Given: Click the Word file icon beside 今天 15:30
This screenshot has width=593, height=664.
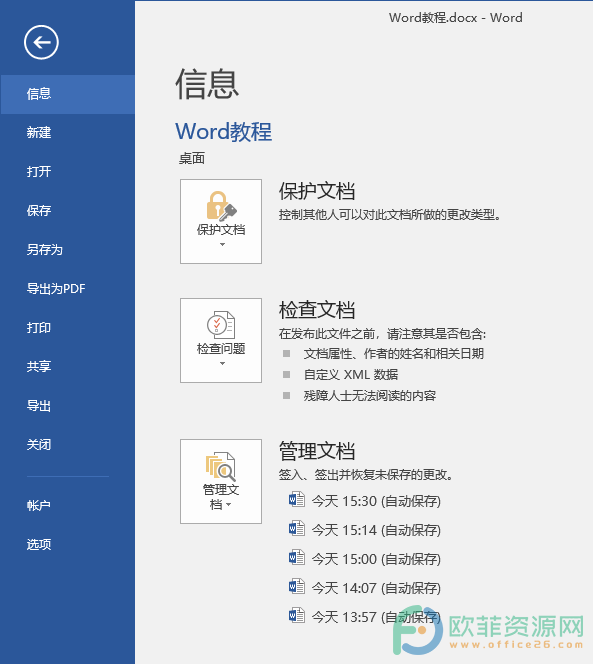Looking at the screenshot, I should 296,499.
